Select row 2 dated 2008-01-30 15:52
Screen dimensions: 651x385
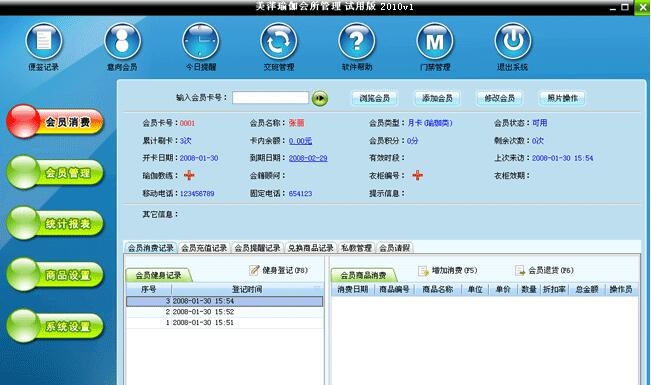pyautogui.click(x=225, y=312)
